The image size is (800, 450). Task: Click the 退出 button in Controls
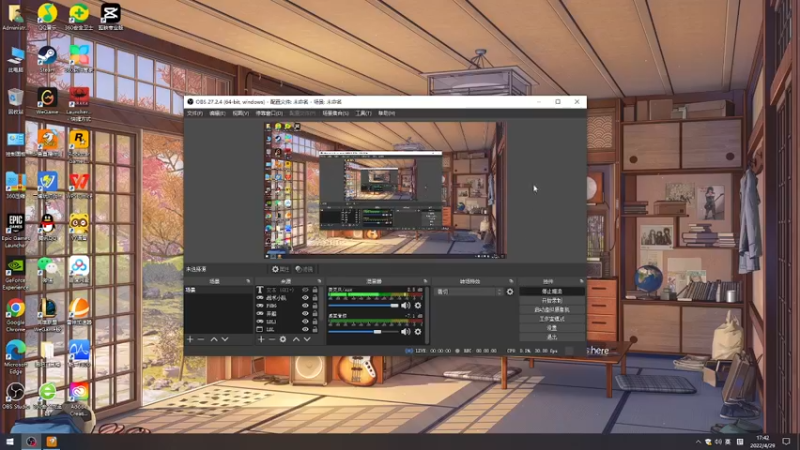552,337
